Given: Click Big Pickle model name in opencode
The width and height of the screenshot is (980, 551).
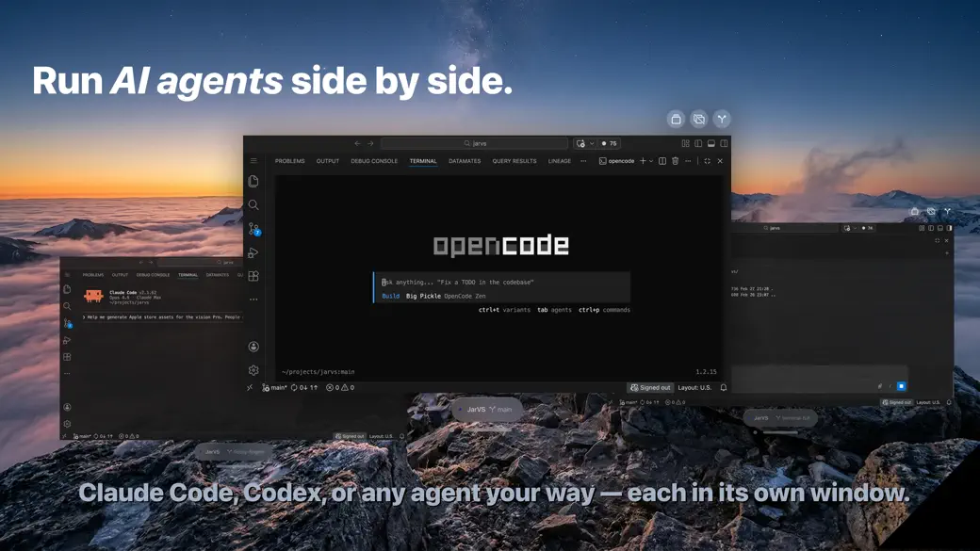Looking at the screenshot, I should [x=423, y=296].
